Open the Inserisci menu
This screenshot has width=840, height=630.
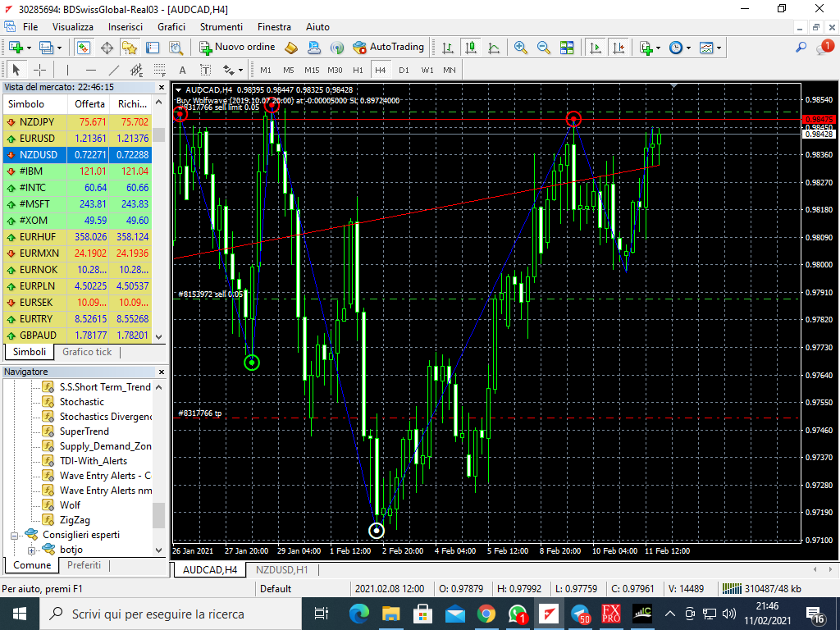(x=126, y=27)
